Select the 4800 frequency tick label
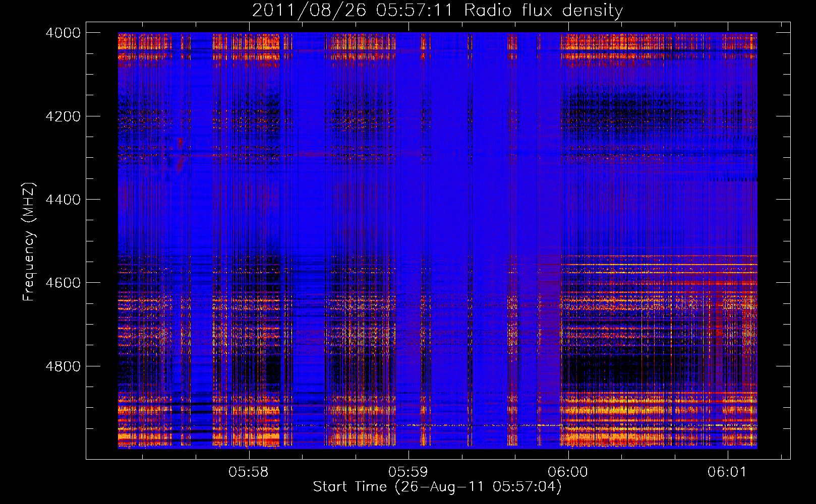This screenshot has width=816, height=504. pos(63,366)
